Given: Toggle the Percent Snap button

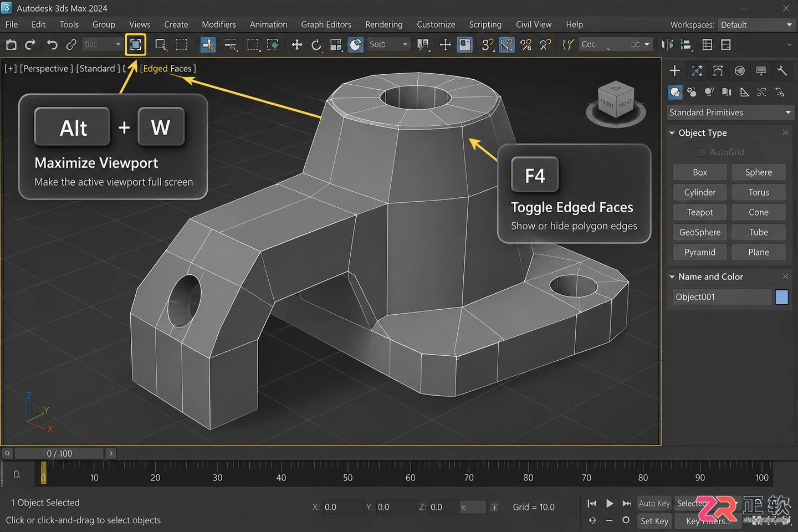Looking at the screenshot, I should [526, 45].
